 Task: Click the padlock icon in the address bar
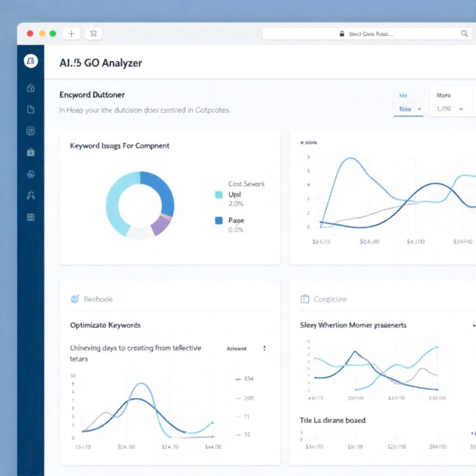pos(342,34)
